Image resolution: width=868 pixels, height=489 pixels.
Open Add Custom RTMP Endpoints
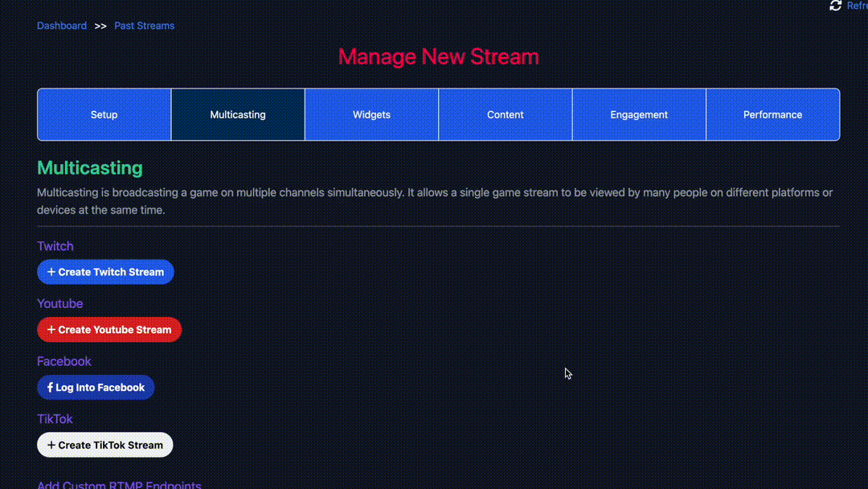point(118,484)
